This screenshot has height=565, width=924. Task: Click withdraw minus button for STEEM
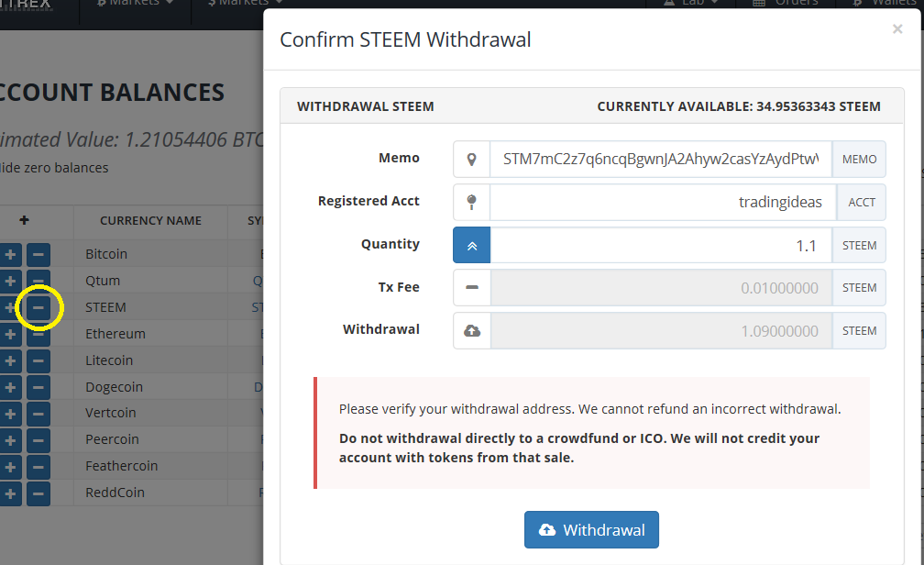[x=38, y=307]
